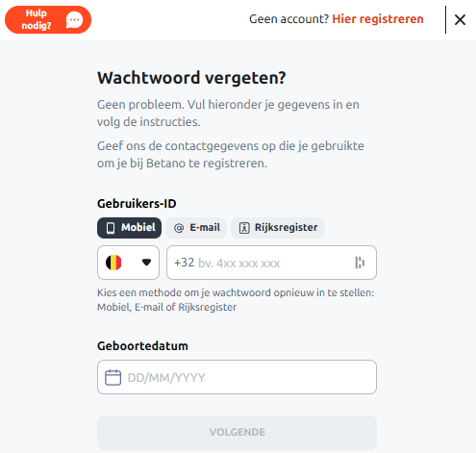Click the ID card icon on Rijksregister
The height and width of the screenshot is (453, 476).
(x=244, y=228)
